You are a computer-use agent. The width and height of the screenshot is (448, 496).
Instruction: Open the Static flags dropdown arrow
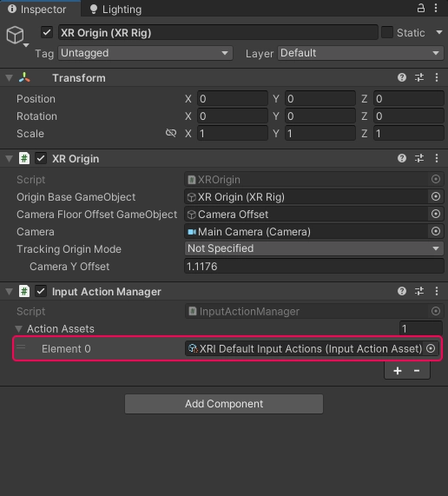tap(439, 32)
